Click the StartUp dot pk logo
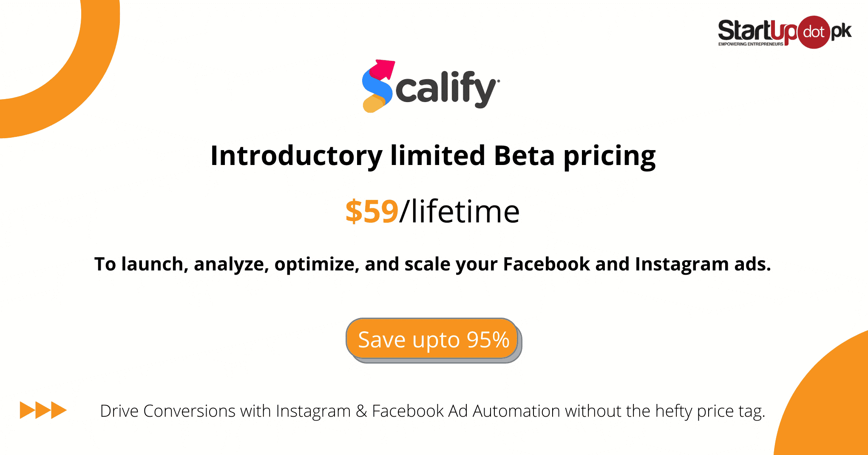The height and width of the screenshot is (455, 868). click(x=785, y=32)
